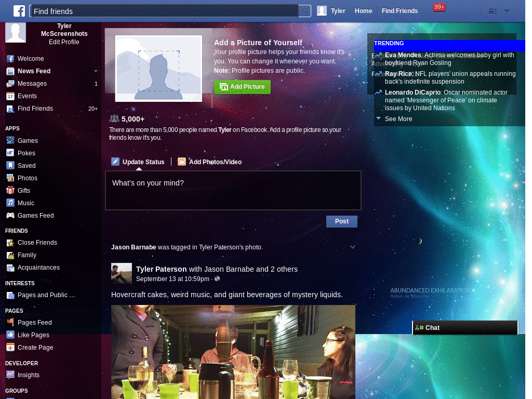This screenshot has width=532, height=399.
Task: Open the Jason Barnabe tagged link
Action: point(134,247)
